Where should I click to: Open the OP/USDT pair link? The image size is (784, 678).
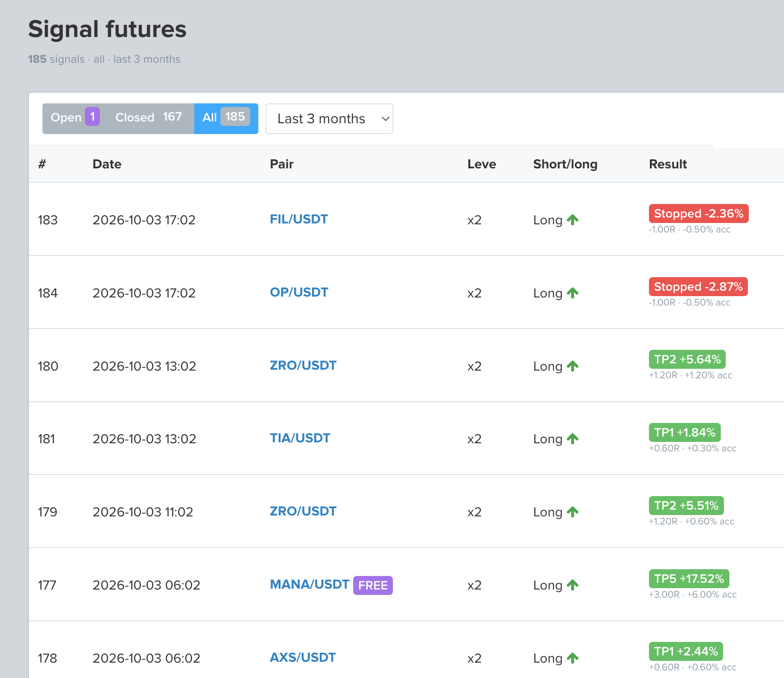pos(299,293)
